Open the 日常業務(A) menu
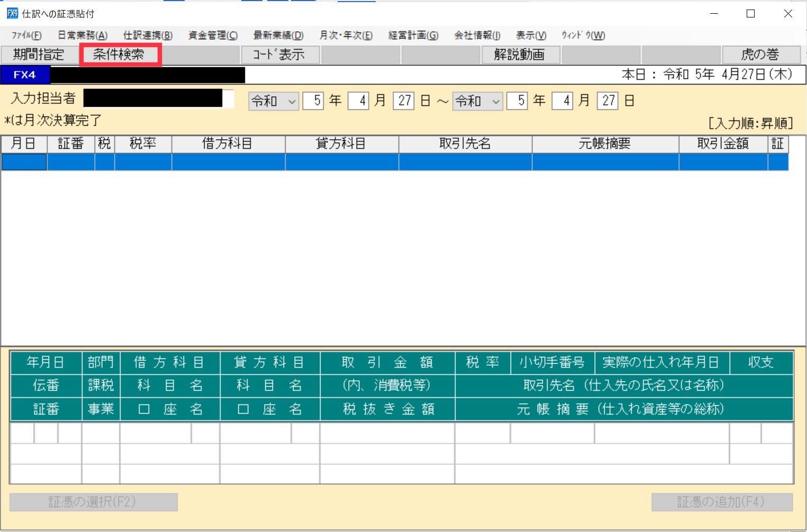This screenshot has width=807, height=532. 83,35
